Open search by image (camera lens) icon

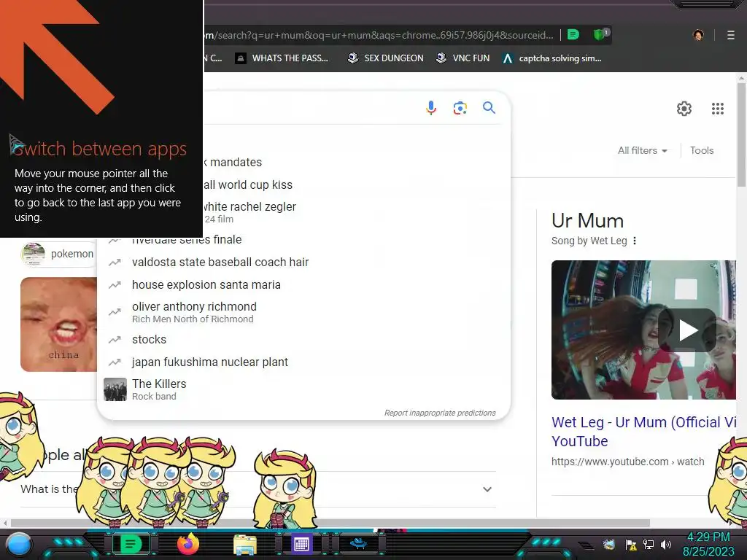(x=460, y=108)
